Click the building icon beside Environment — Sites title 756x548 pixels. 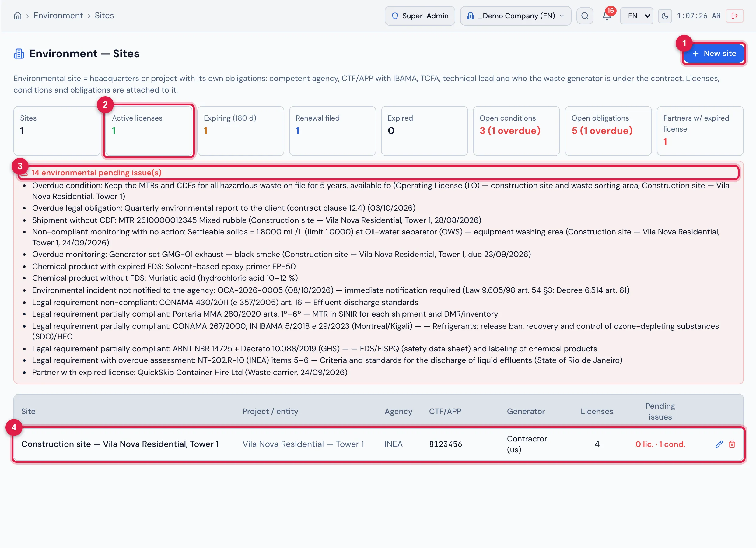[19, 53]
